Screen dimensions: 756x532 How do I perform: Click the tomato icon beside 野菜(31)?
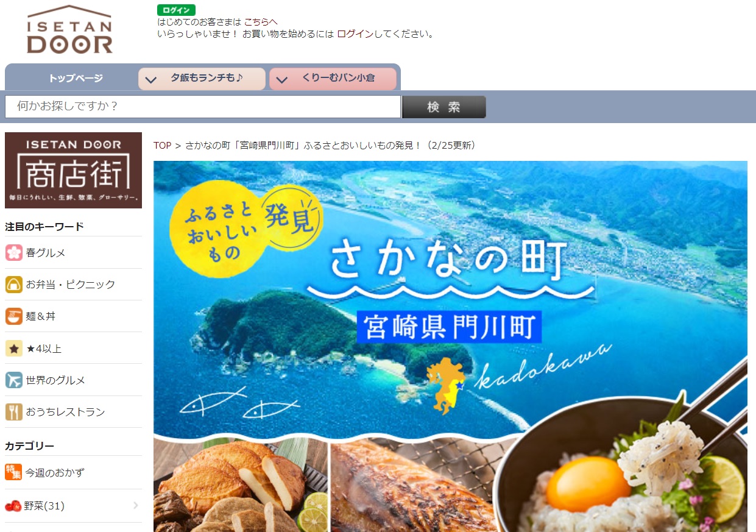[x=13, y=506]
